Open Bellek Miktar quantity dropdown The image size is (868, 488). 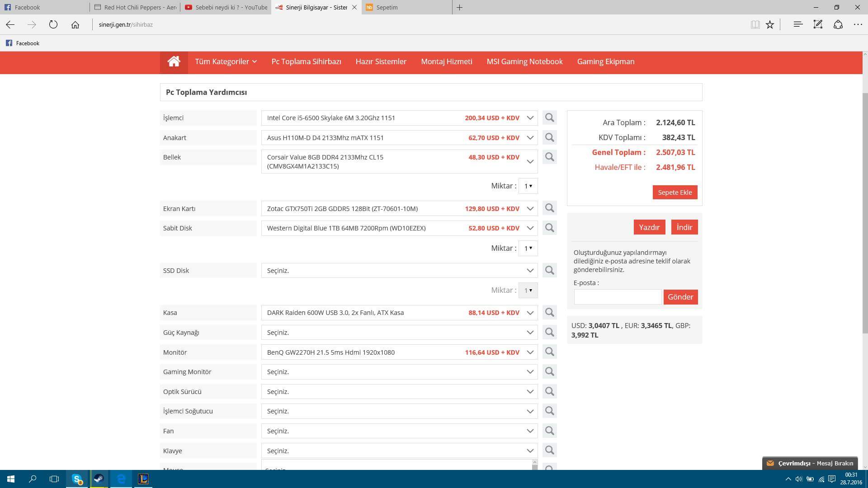528,186
